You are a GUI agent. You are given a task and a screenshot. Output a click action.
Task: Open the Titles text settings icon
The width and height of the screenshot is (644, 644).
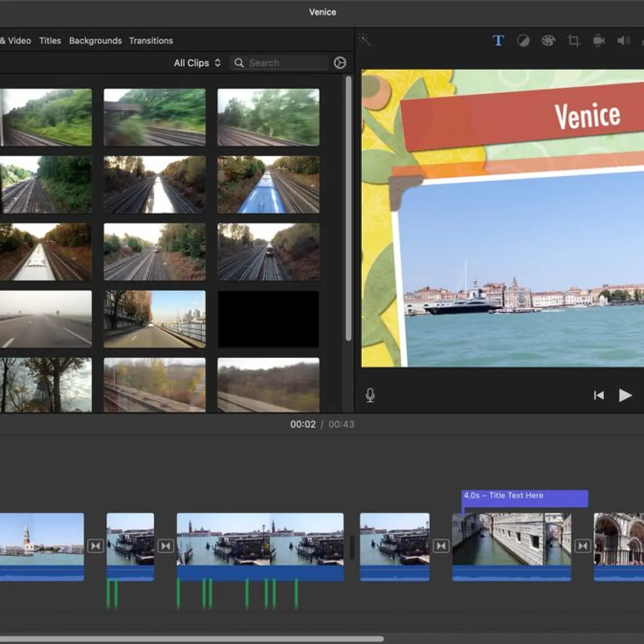click(498, 40)
